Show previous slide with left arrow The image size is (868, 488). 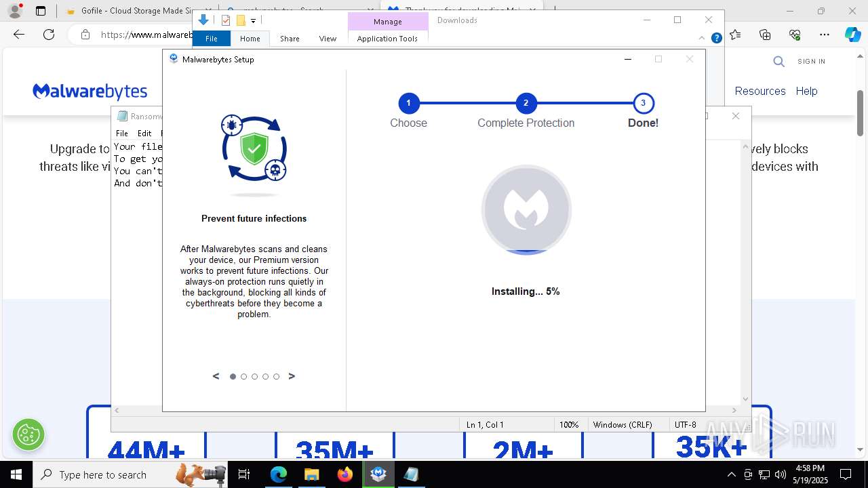coord(216,376)
